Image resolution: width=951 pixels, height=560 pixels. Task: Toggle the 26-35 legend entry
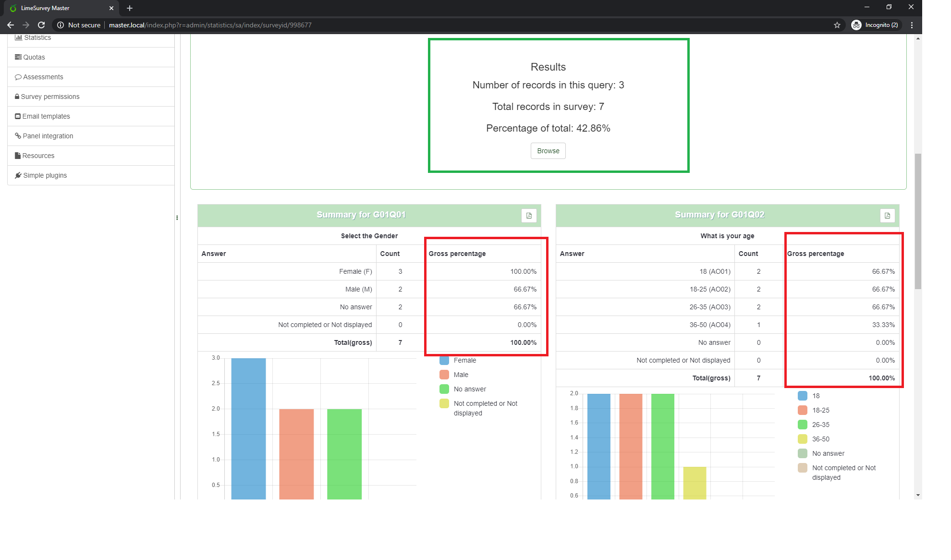pyautogui.click(x=820, y=425)
